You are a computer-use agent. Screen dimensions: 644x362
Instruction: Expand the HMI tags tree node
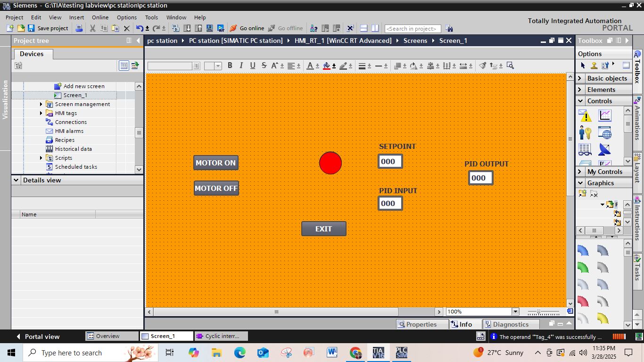pos(41,113)
